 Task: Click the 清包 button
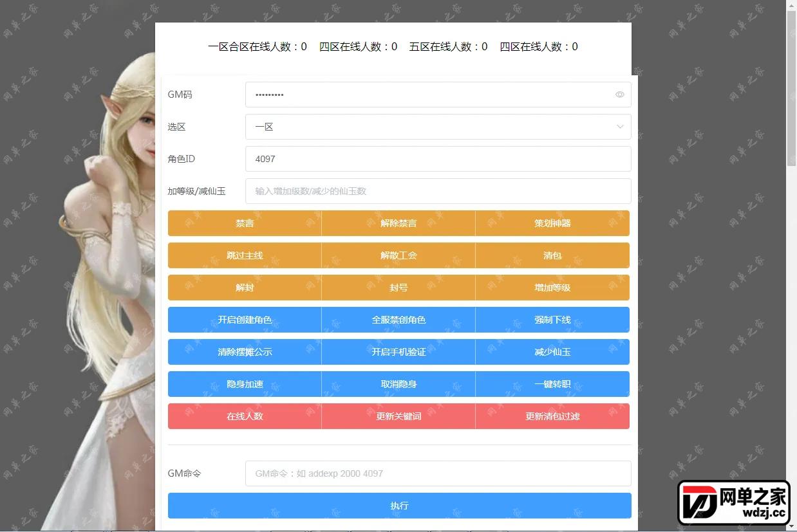(x=552, y=255)
